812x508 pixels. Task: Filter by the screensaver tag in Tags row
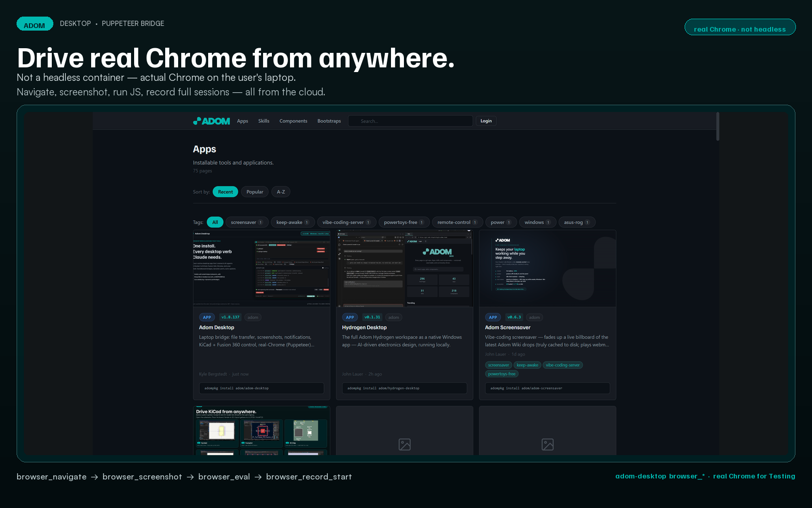click(247, 222)
